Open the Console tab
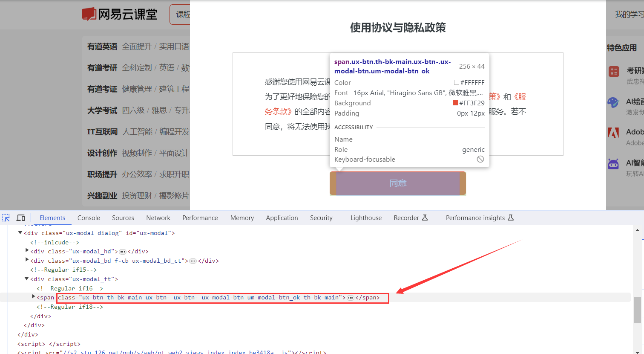Image resolution: width=644 pixels, height=354 pixels. point(89,218)
